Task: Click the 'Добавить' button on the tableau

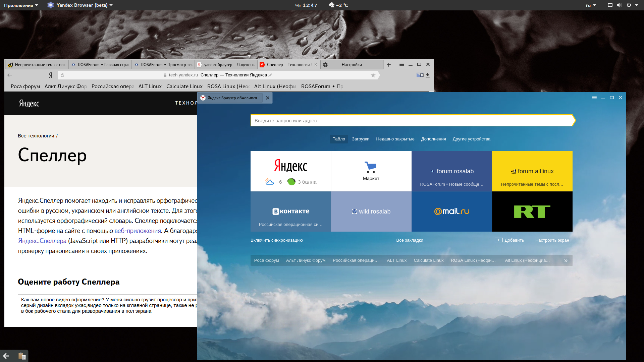Action: coord(509,240)
